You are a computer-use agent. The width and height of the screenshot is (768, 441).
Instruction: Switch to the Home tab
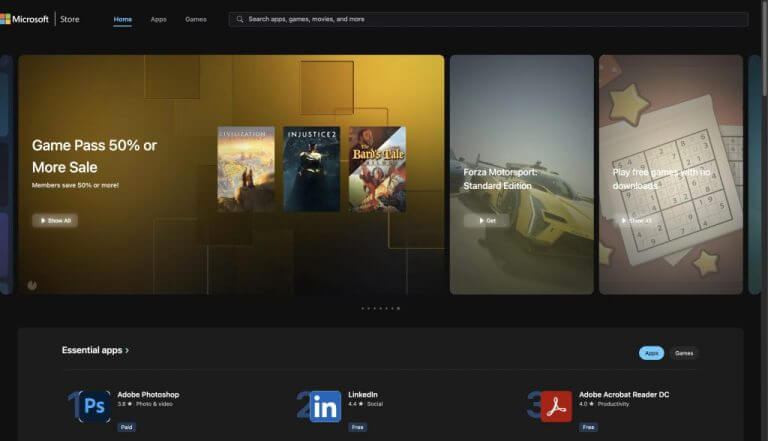(x=122, y=19)
